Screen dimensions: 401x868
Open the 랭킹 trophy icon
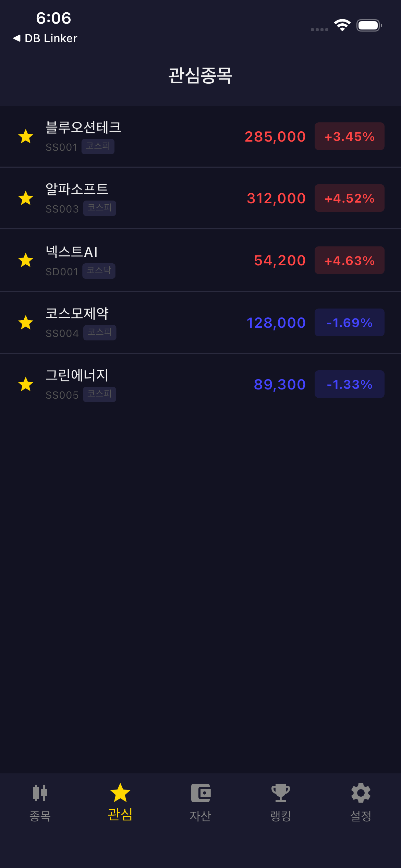281,793
